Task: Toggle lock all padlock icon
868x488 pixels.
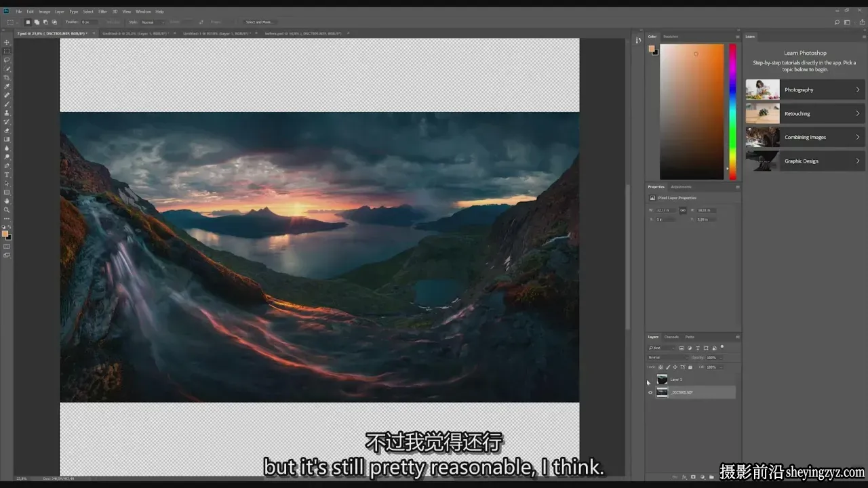Action: [x=690, y=367]
